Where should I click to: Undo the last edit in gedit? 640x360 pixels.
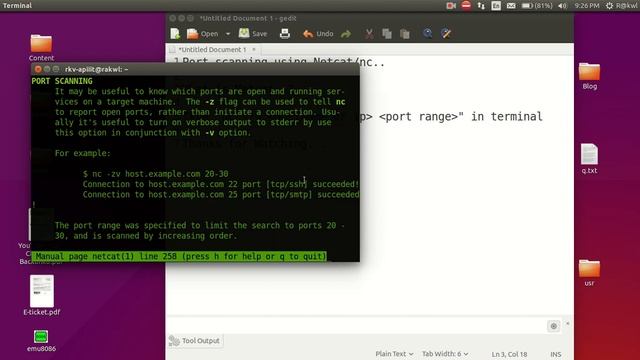tap(318, 34)
